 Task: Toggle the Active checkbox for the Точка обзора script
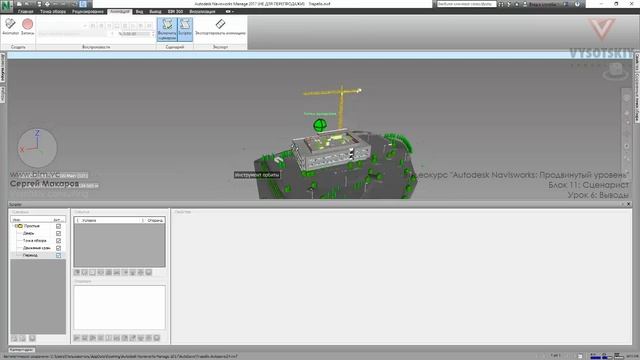point(58,241)
